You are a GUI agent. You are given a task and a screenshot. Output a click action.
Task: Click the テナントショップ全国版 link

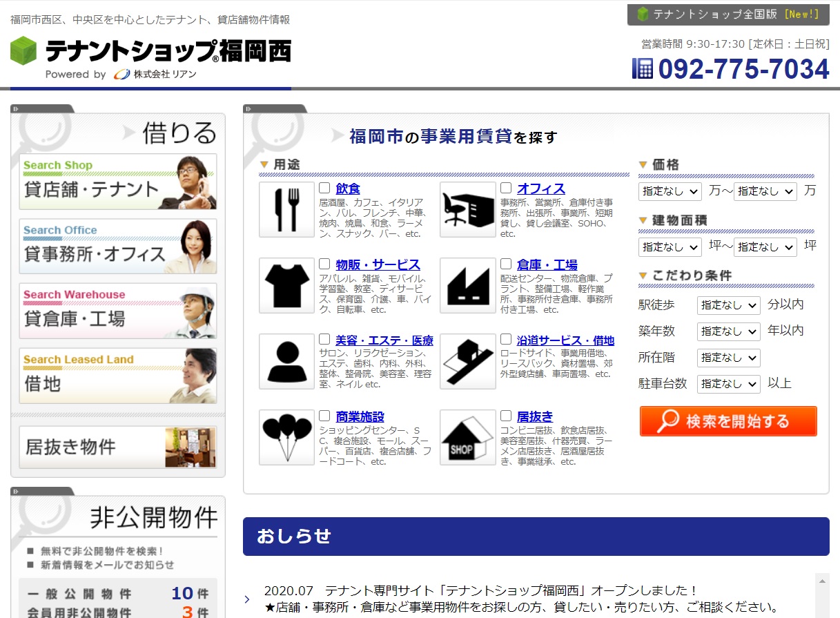[727, 15]
